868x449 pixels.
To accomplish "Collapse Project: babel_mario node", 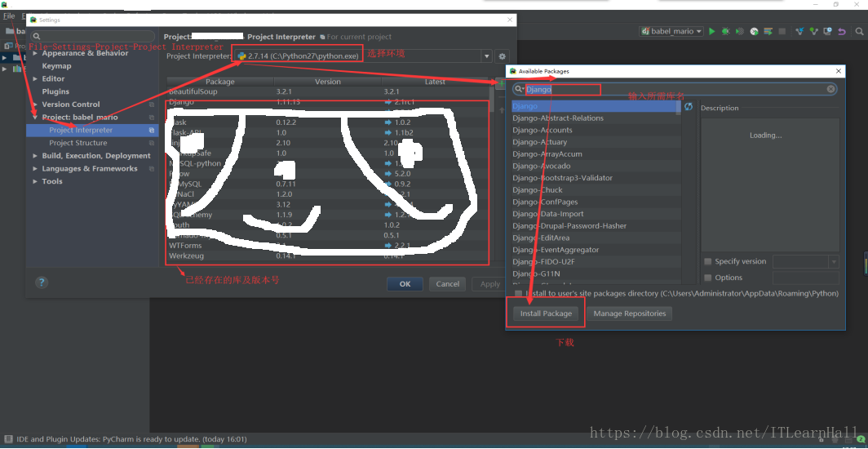I will (x=35, y=118).
